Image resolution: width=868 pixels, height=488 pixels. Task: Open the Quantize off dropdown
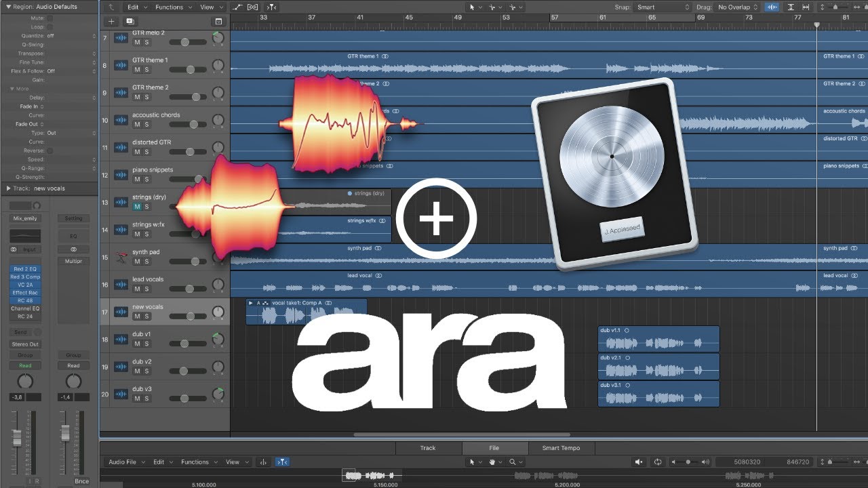pos(71,35)
